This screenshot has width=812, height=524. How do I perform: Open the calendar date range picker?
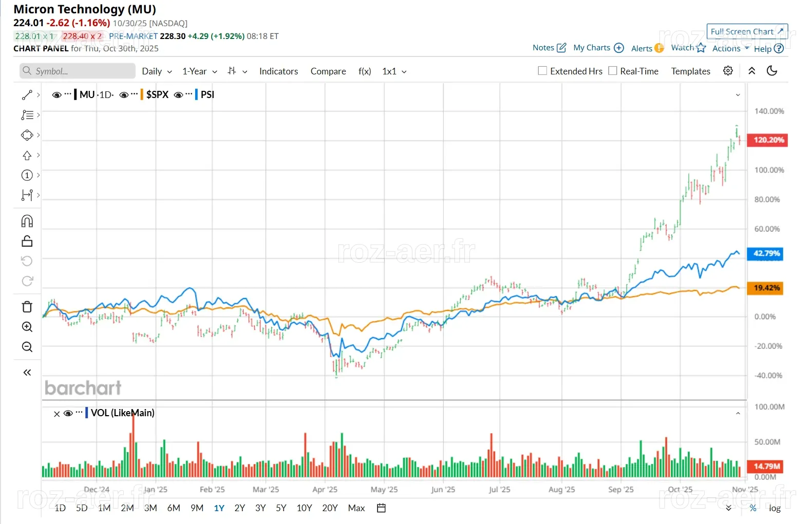381,508
